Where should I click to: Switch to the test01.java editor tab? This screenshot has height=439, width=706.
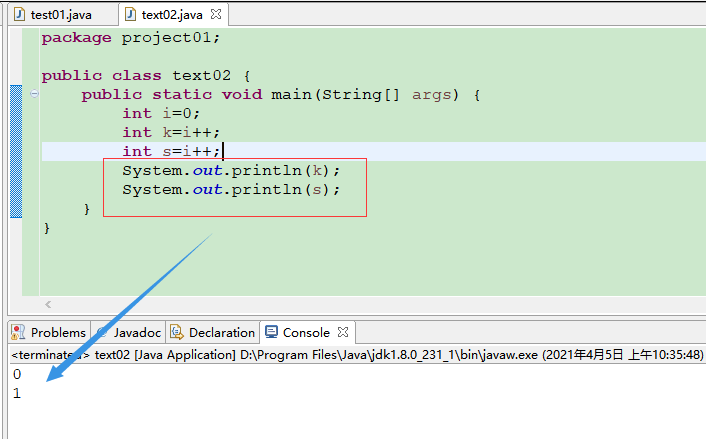(x=61, y=15)
